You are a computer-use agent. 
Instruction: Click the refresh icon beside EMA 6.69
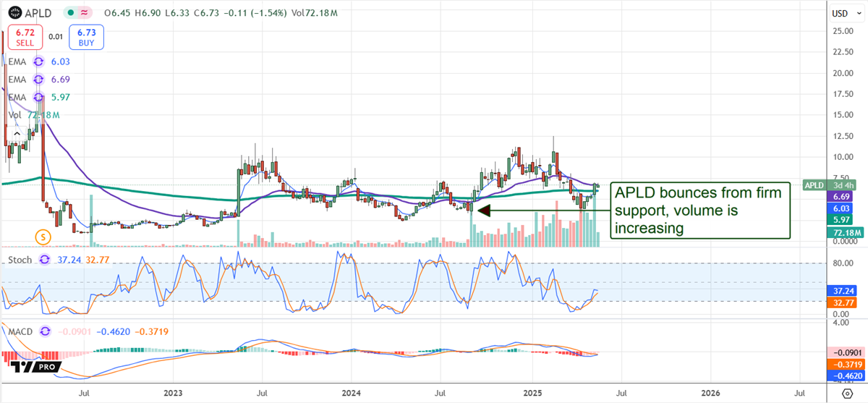point(40,80)
